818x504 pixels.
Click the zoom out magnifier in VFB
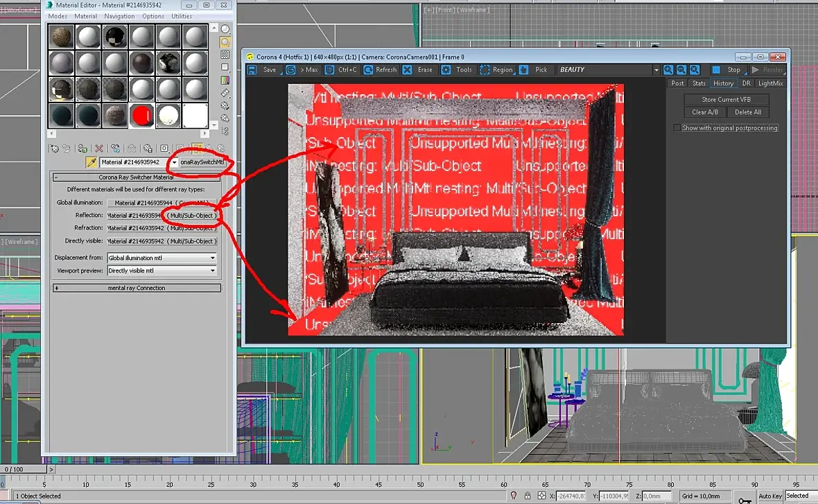pyautogui.click(x=681, y=69)
